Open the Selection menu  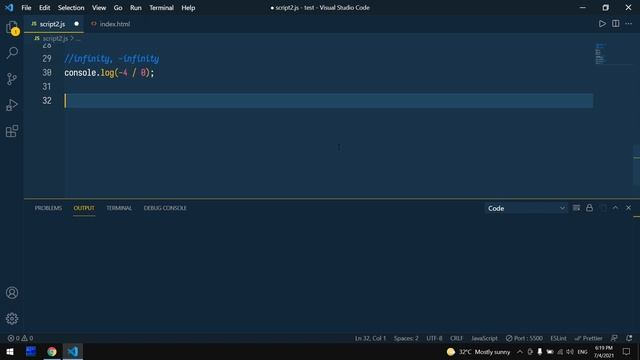tap(71, 8)
